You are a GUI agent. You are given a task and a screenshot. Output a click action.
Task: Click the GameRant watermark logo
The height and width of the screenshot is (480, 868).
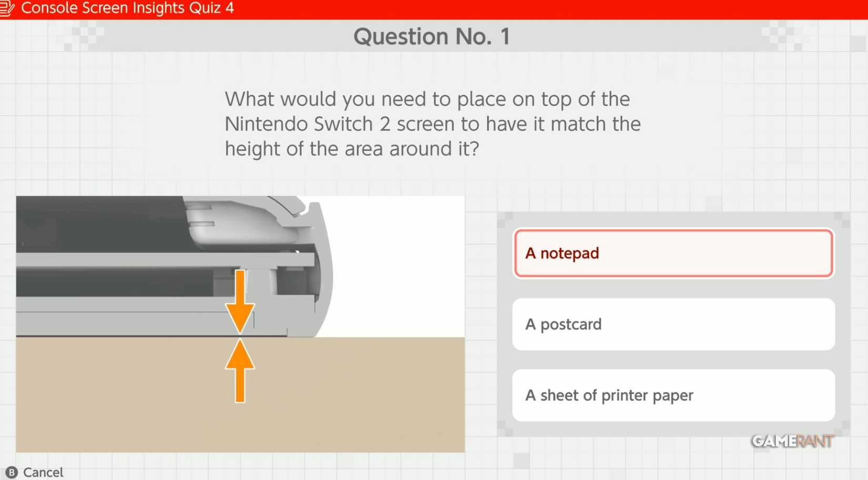click(792, 441)
